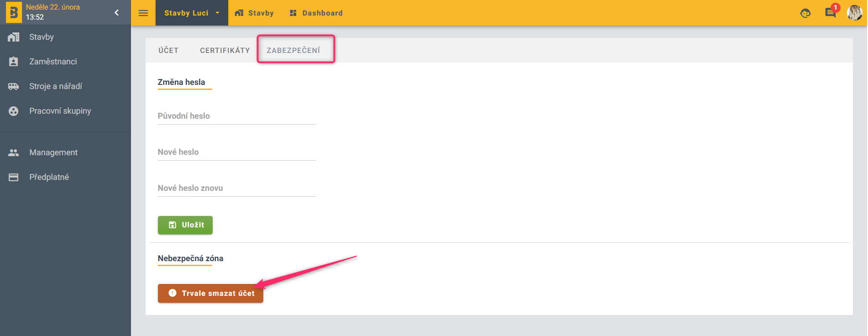Open the messages notification icon
The height and width of the screenshot is (336, 868).
click(830, 13)
